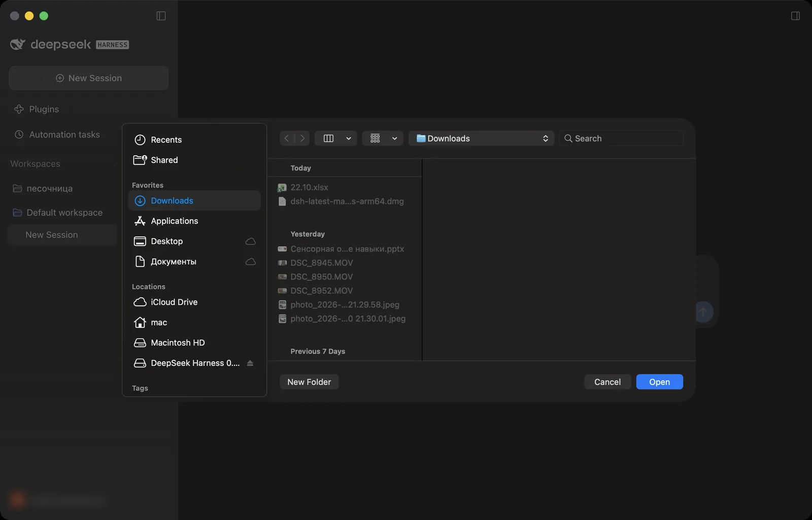812x520 pixels.
Task: Expand the view mode dropdown chevron
Action: pos(349,138)
